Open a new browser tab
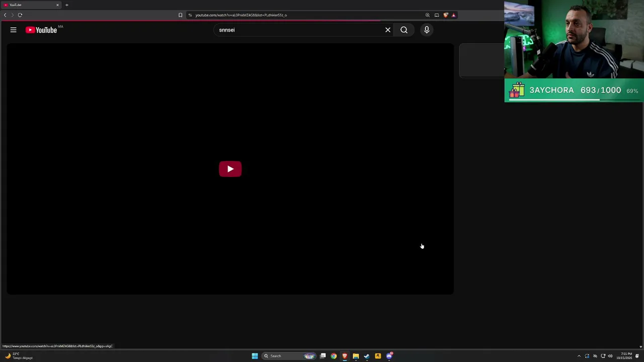This screenshot has height=362, width=644. (x=66, y=5)
